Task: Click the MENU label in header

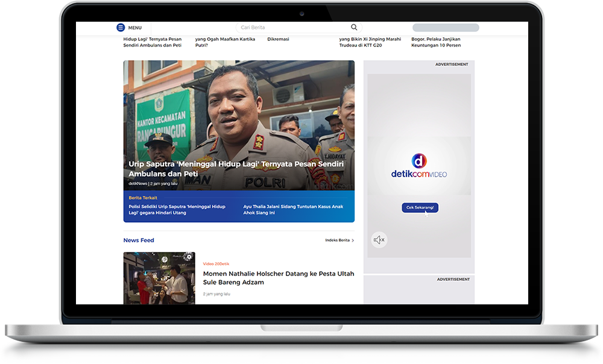Action: coord(135,28)
